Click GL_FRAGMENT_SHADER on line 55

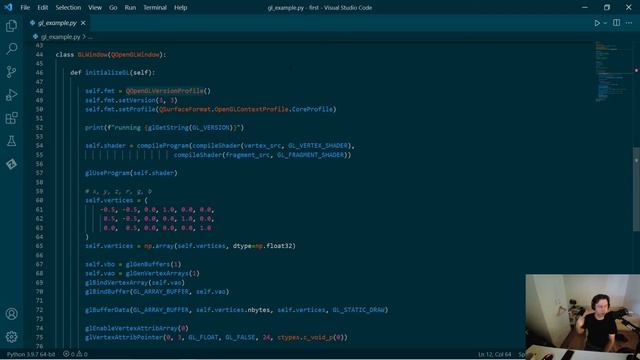click(x=310, y=155)
